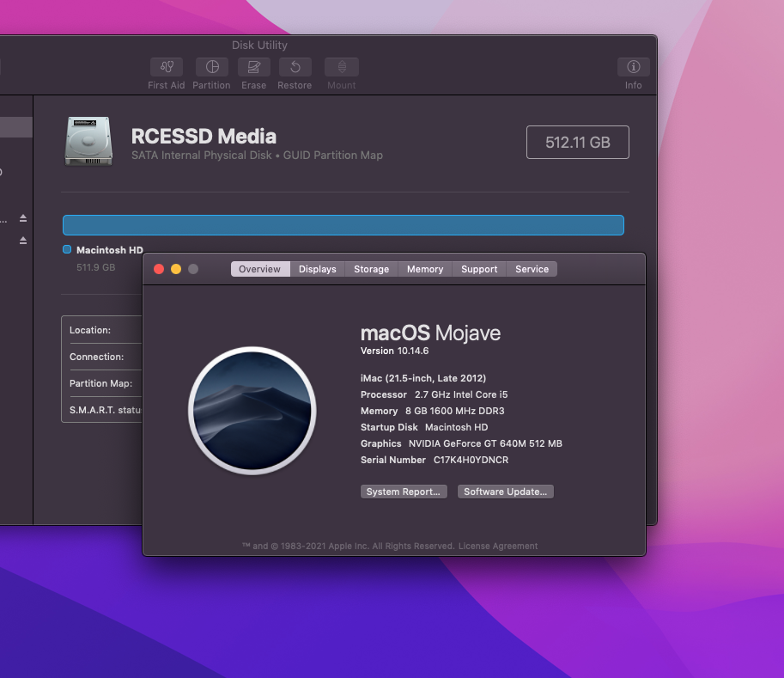Click the Macintosh HD blue legend square
The width and height of the screenshot is (784, 678).
tap(67, 249)
